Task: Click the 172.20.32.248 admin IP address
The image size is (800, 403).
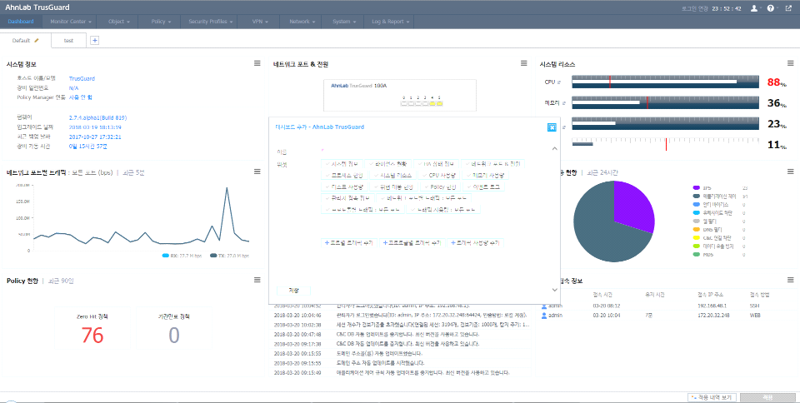Action: pos(714,315)
